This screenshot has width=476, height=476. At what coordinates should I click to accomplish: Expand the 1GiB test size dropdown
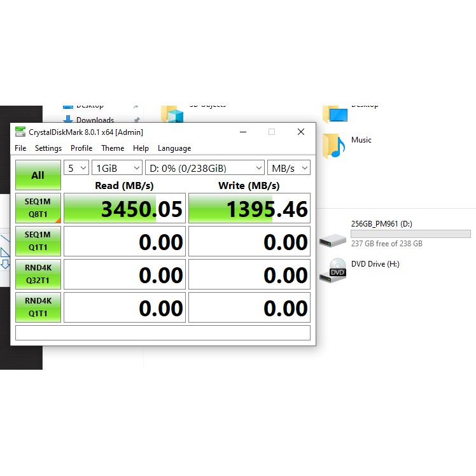coord(117,168)
